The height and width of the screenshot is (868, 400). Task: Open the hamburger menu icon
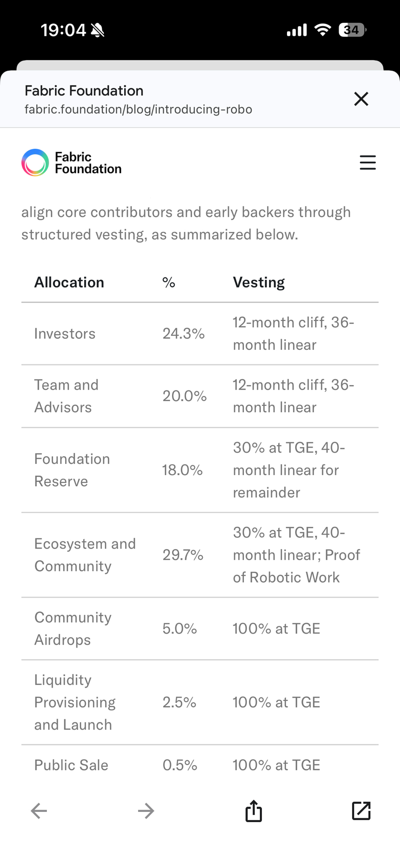pos(368,162)
